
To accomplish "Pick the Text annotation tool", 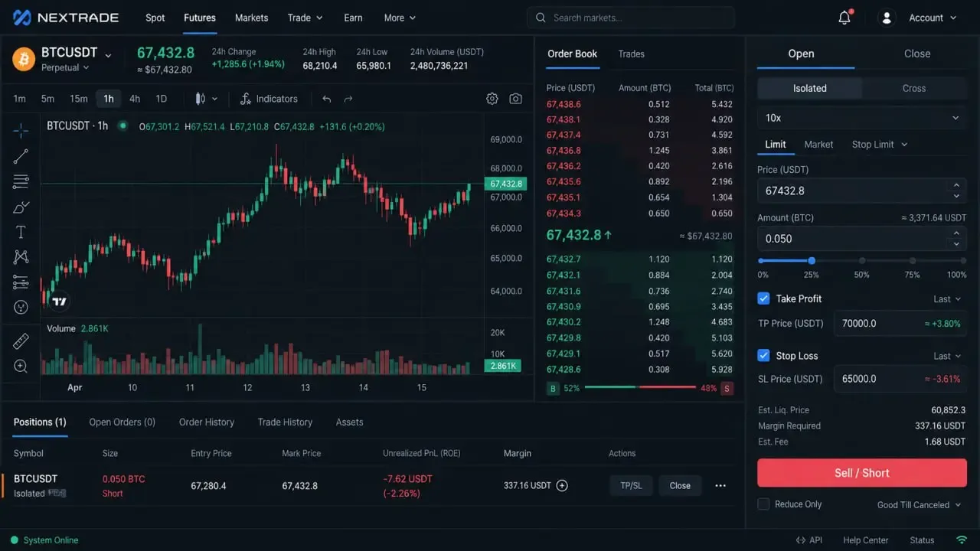I will [x=21, y=232].
